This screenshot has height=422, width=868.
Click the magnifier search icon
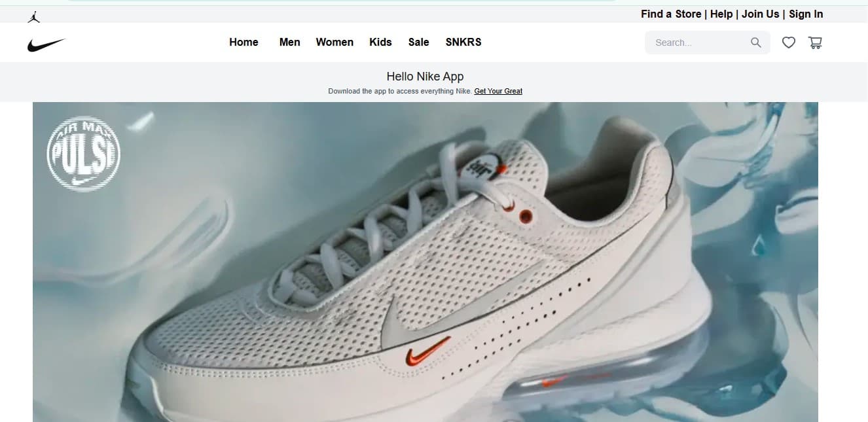click(x=756, y=43)
